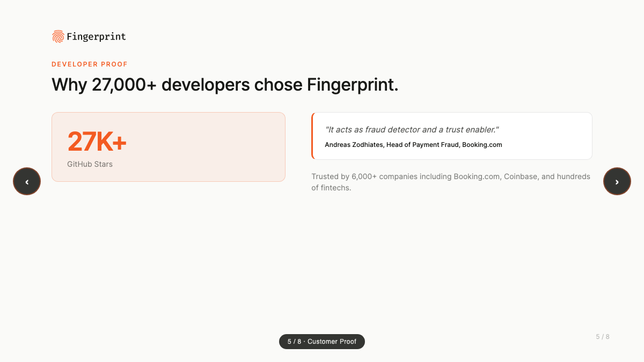Screen dimensions: 644x362
Task: Click 'Head of Payment Fraud' title text
Action: [x=422, y=145]
